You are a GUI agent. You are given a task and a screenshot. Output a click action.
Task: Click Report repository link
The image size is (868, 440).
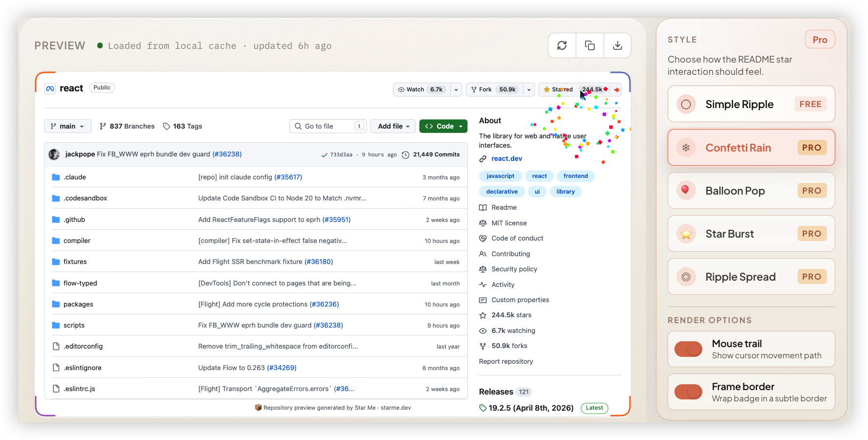click(506, 362)
